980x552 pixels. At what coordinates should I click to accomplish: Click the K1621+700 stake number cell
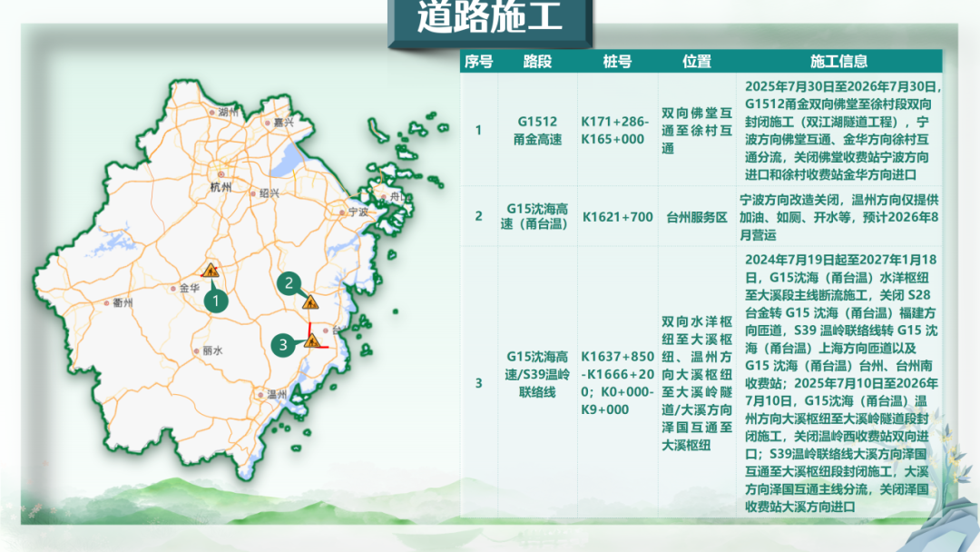pos(618,217)
